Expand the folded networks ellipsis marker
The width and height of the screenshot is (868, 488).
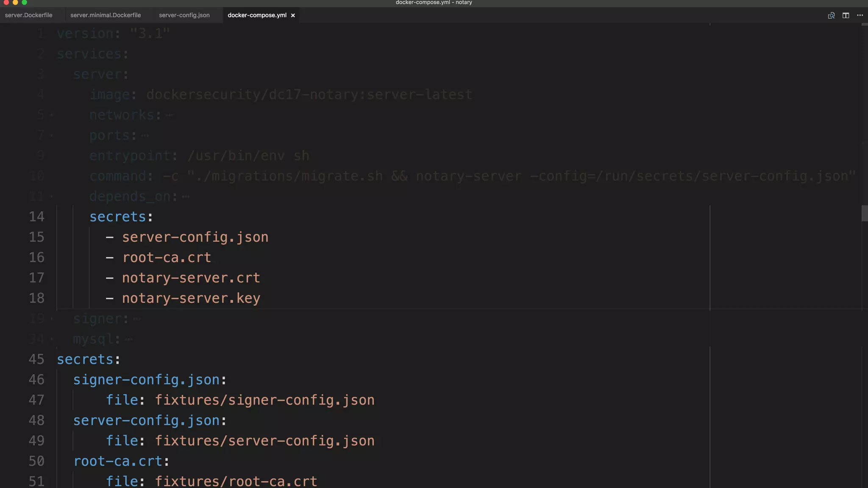(x=170, y=115)
